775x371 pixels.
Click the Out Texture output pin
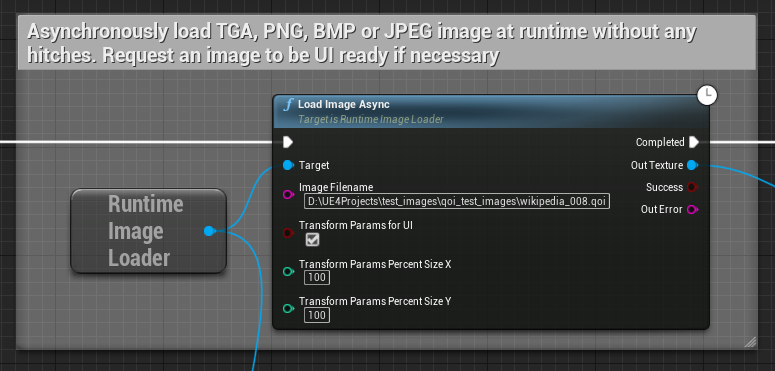coord(692,165)
